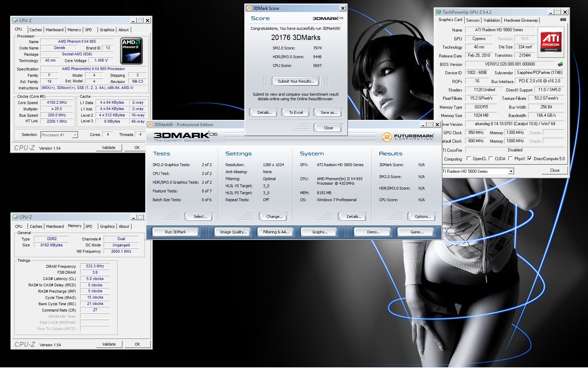Screen dimensions: 588x368
Task: Click Change under the Settings column
Action: (274, 217)
